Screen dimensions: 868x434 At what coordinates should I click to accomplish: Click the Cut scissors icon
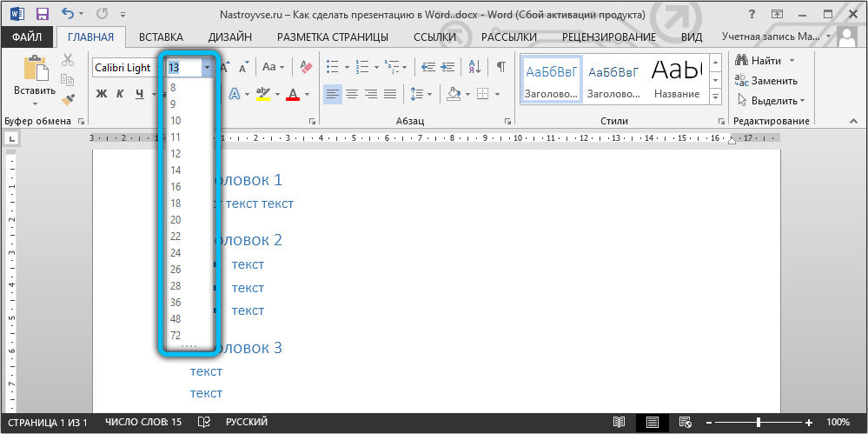(68, 60)
